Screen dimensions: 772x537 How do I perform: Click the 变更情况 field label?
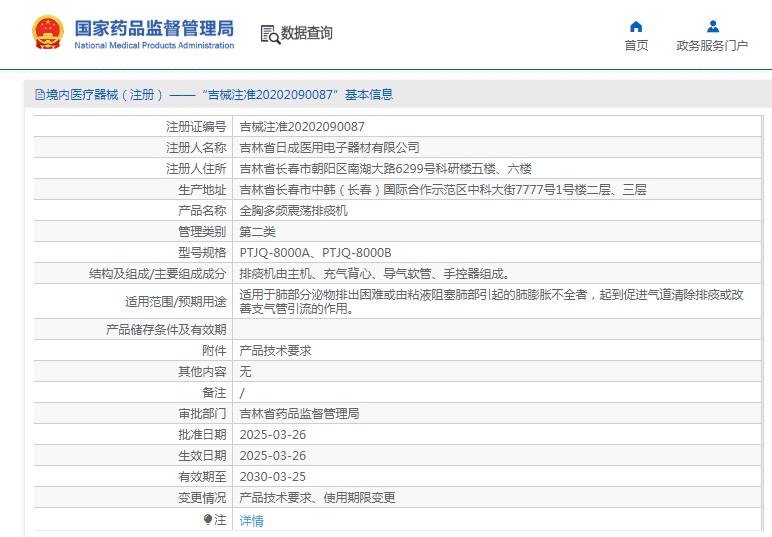202,498
